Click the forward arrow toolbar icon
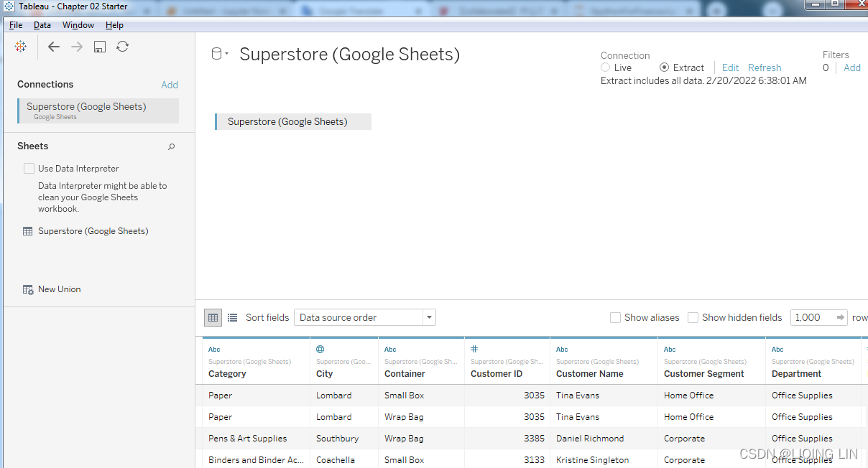The image size is (868, 468). point(77,47)
